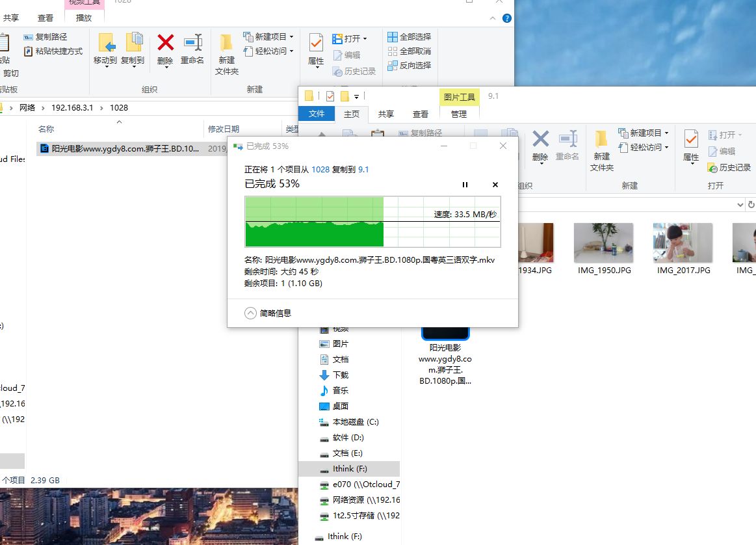This screenshot has width=756, height=545.
Task: Click New folder in the back window
Action: tap(227, 54)
